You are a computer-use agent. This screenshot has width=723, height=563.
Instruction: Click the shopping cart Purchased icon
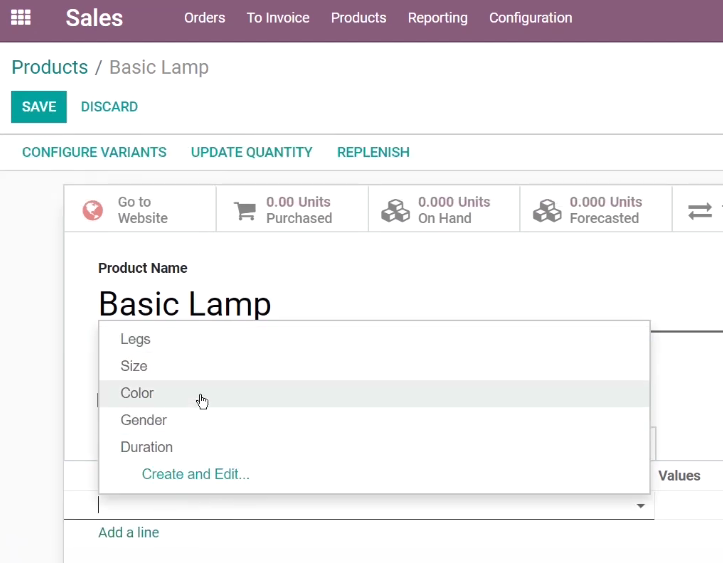coord(245,211)
